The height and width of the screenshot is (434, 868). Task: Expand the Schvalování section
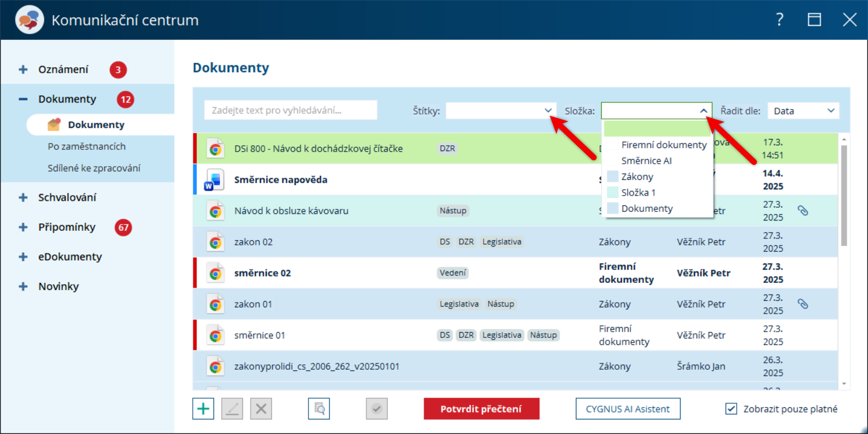click(x=23, y=197)
